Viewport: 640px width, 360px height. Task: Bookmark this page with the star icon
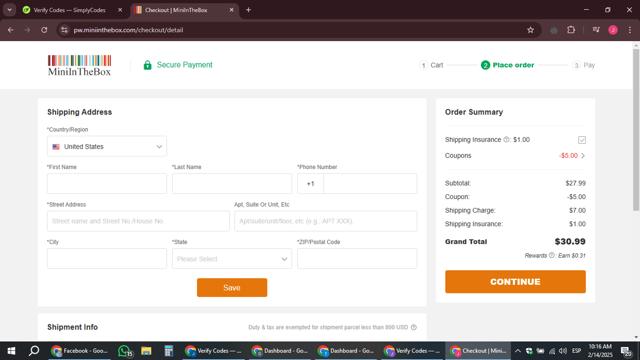click(530, 30)
